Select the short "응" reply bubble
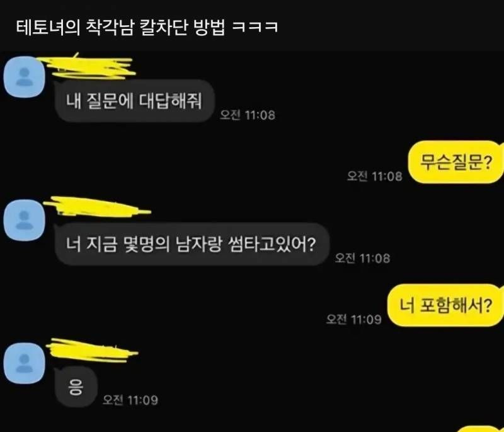The height and width of the screenshot is (432, 504). [x=76, y=387]
